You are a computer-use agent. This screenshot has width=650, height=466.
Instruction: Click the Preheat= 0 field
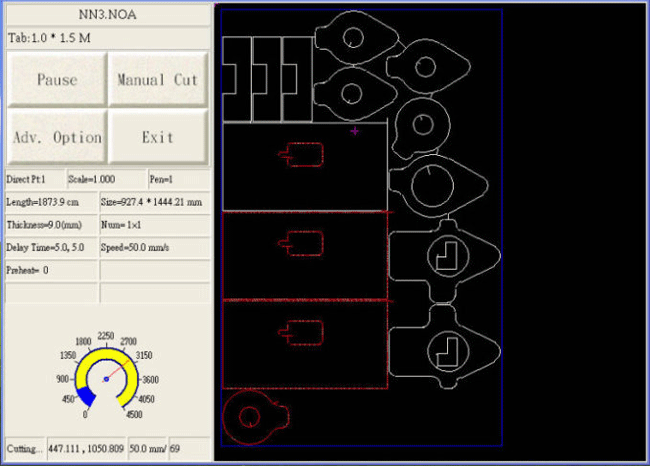(51, 270)
